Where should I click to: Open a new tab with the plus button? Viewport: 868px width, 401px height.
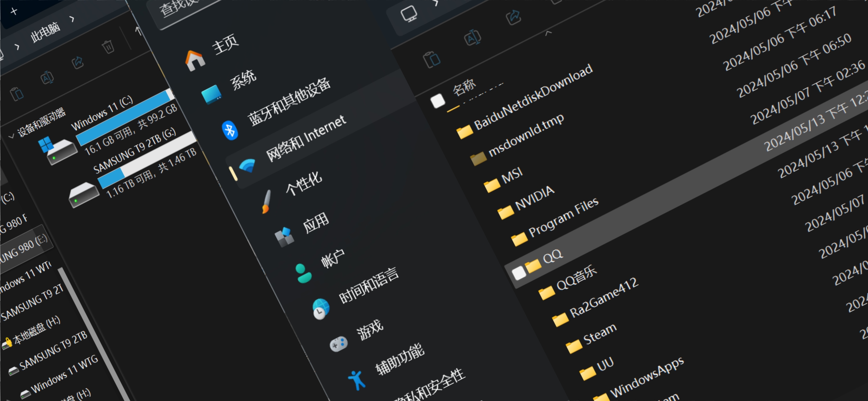click(14, 11)
